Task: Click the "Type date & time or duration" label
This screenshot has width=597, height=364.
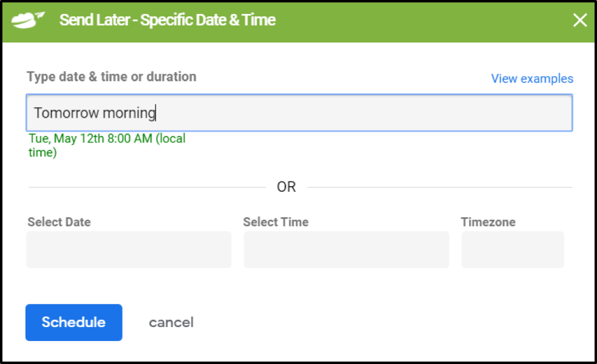Action: pos(111,77)
